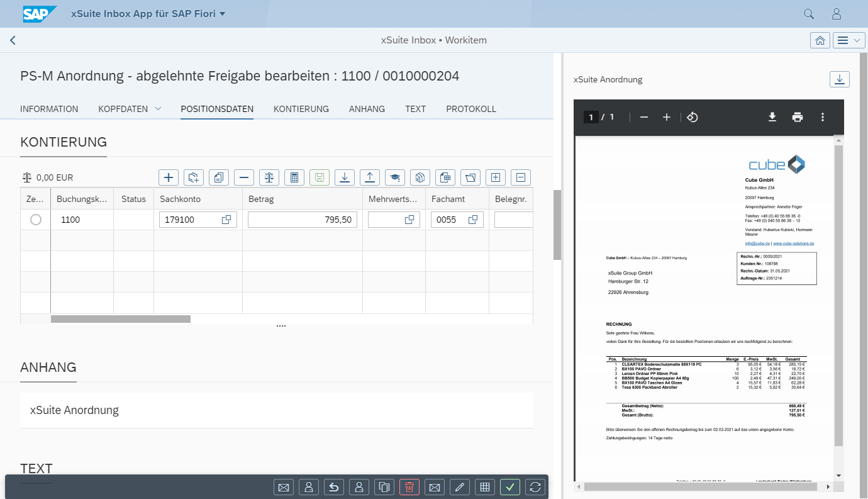Open the ANHANG tab

[x=367, y=108]
